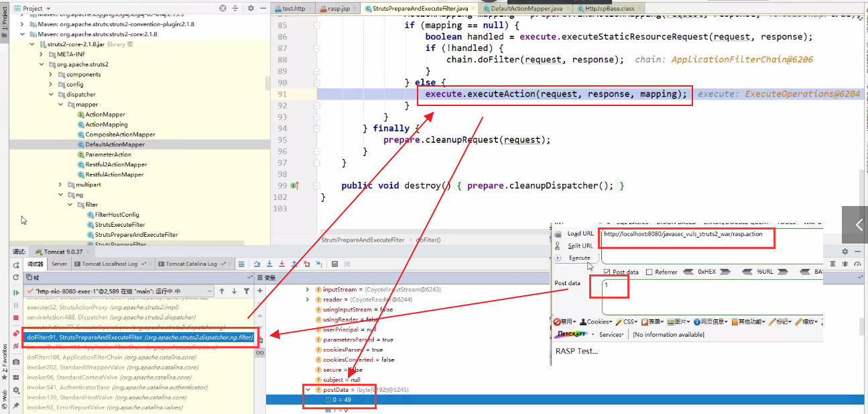Click the filter frames funnel icon
Viewport: 868px width, 414px height.
click(x=247, y=291)
